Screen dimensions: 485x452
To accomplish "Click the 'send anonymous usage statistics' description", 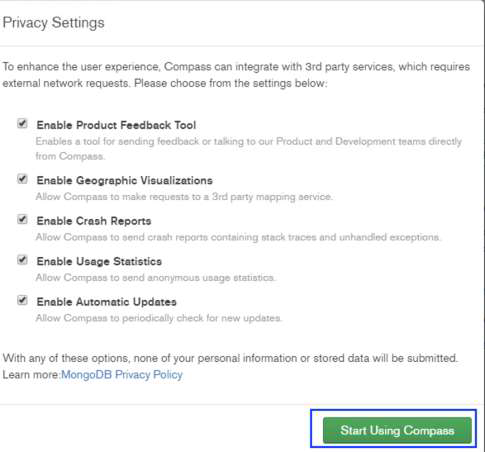I will pos(155,277).
